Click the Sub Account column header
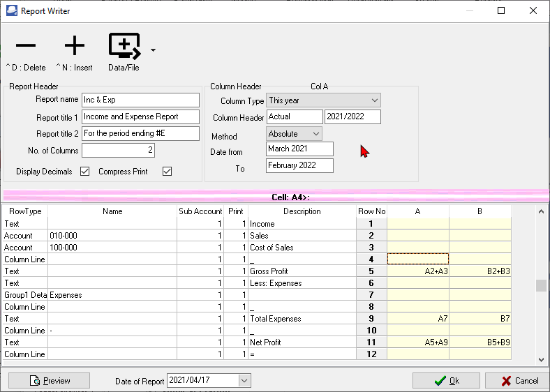550x392 pixels. click(x=200, y=211)
